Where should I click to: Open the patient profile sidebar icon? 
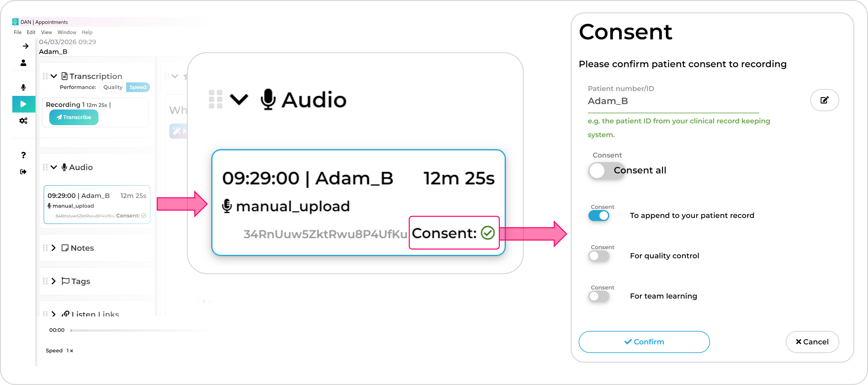pos(23,63)
